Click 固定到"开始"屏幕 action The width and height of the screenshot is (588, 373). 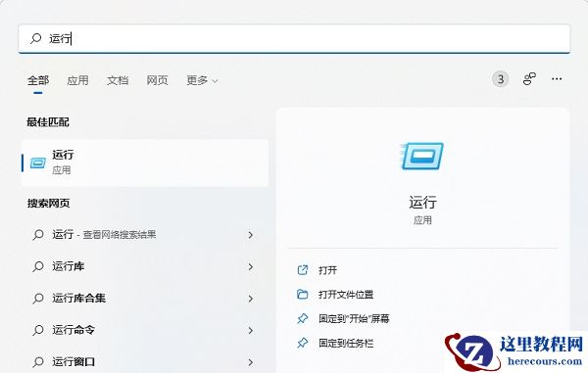354,319
